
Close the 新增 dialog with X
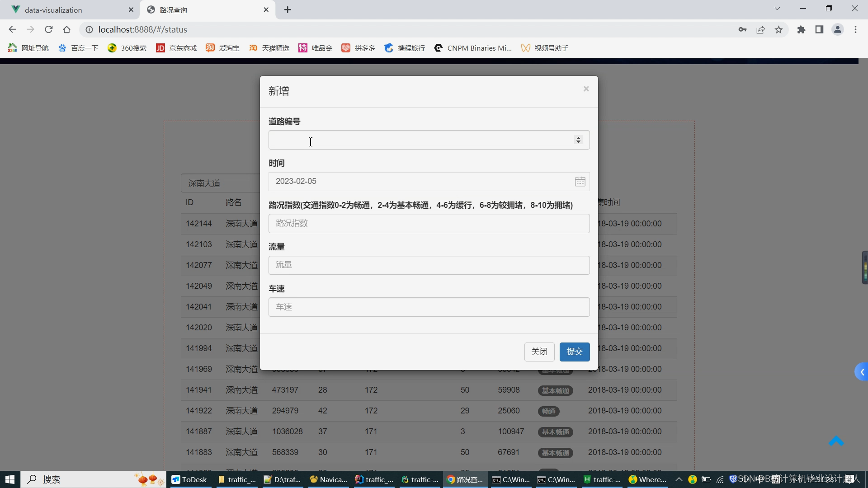(x=586, y=89)
